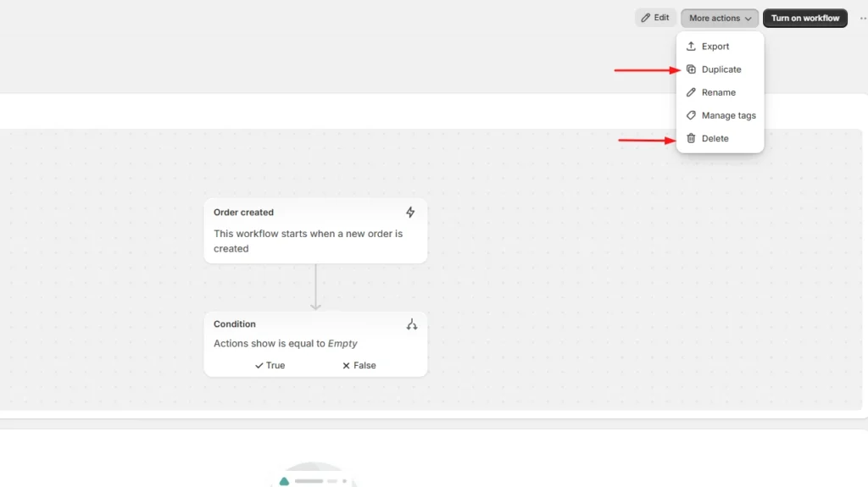Screen dimensions: 868x487
Task: Click the Export upload arrow icon
Action: 691,47
